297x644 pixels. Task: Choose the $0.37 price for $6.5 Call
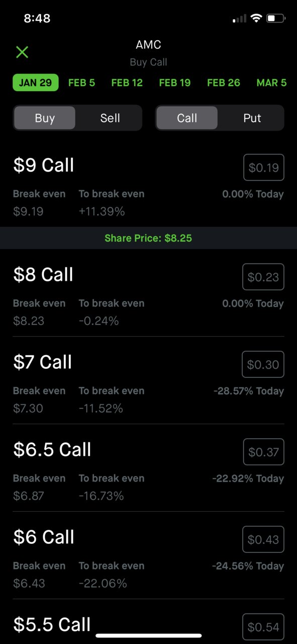click(x=264, y=452)
